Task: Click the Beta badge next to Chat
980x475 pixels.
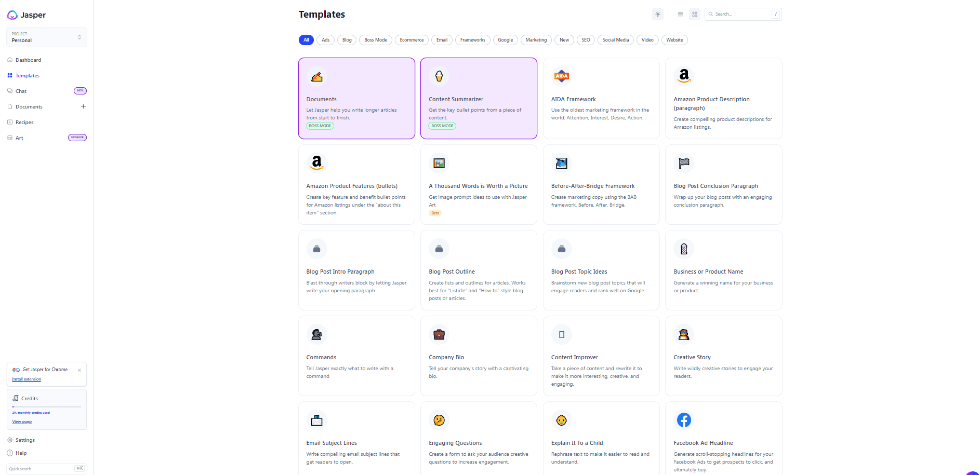Action: pos(80,91)
